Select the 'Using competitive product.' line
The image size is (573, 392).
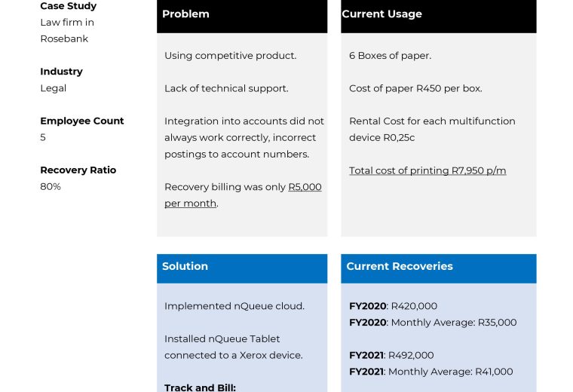(230, 56)
